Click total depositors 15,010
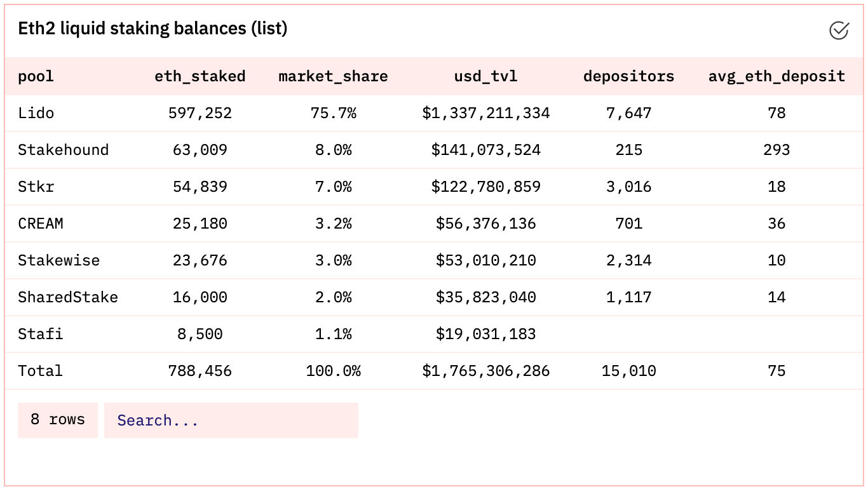Screen dimensions: 868x489 point(629,371)
